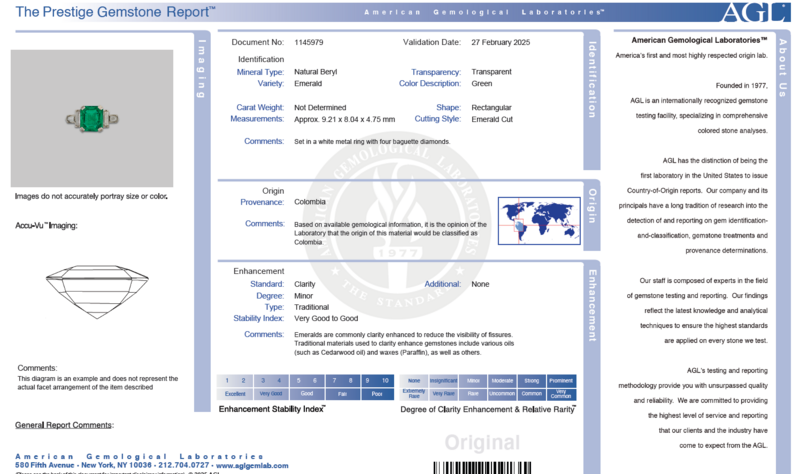
Task: Click the Extremely Rare rarity cell
Action: click(x=414, y=394)
